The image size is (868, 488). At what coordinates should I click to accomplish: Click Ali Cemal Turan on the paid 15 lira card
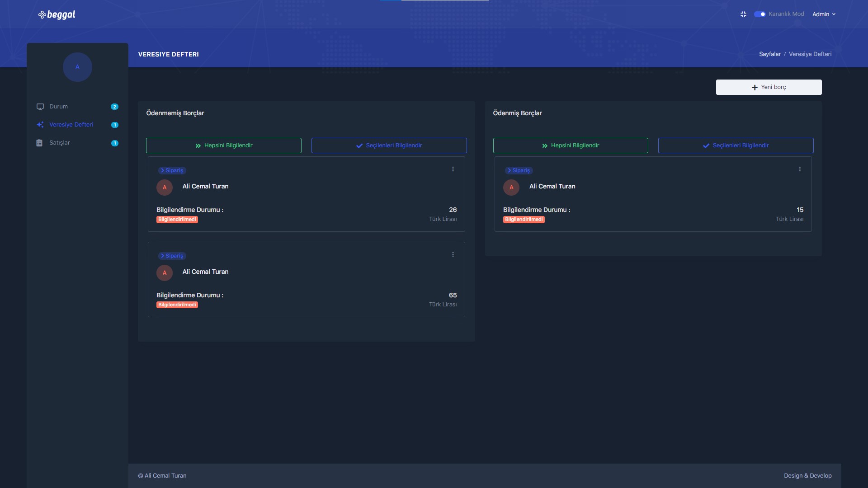coord(552,186)
